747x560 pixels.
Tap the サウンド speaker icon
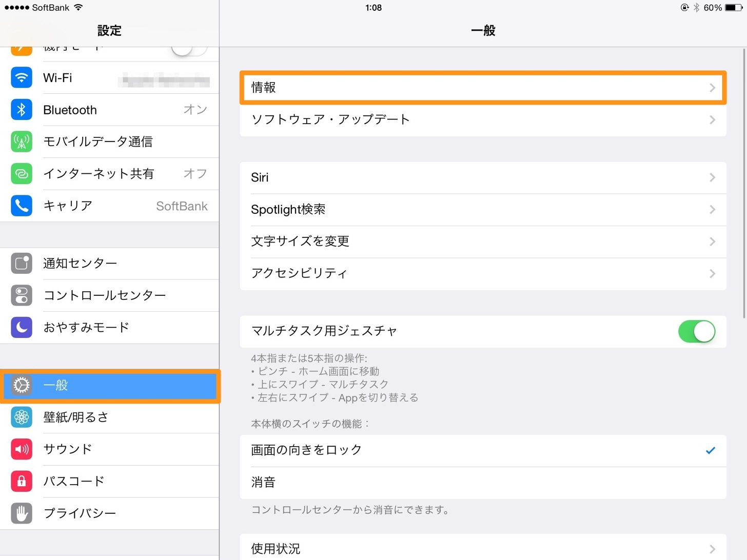[22, 449]
